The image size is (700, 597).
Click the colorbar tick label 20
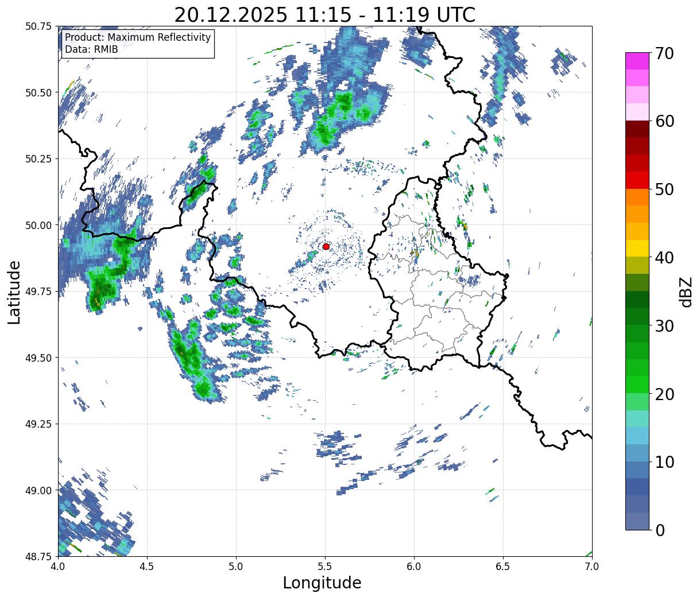665,394
